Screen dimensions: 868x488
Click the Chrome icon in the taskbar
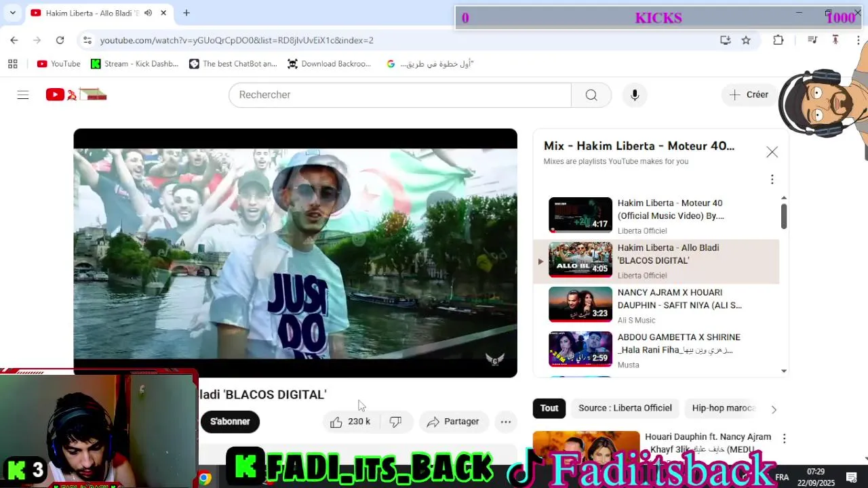(204, 479)
